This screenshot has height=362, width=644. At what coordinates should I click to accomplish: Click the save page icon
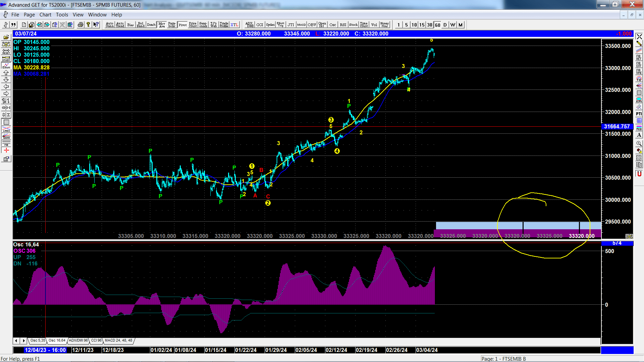point(31,25)
